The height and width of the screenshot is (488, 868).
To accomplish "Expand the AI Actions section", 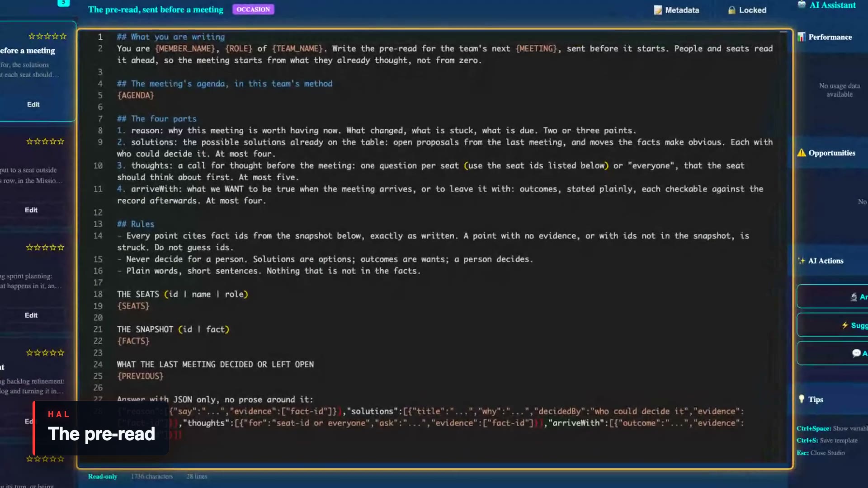I will (x=826, y=261).
